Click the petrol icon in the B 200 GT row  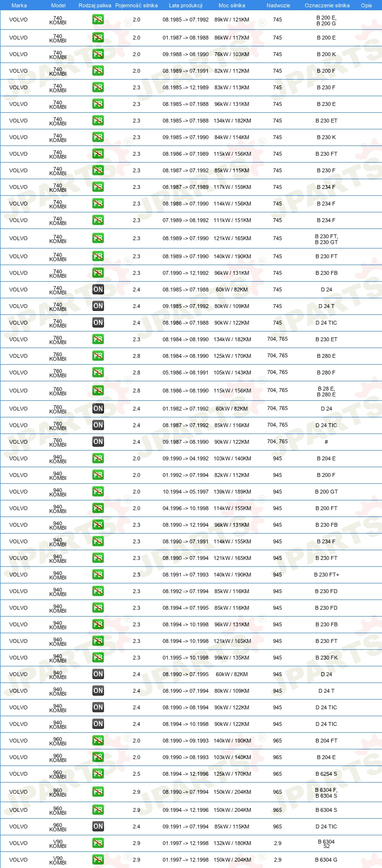(98, 492)
